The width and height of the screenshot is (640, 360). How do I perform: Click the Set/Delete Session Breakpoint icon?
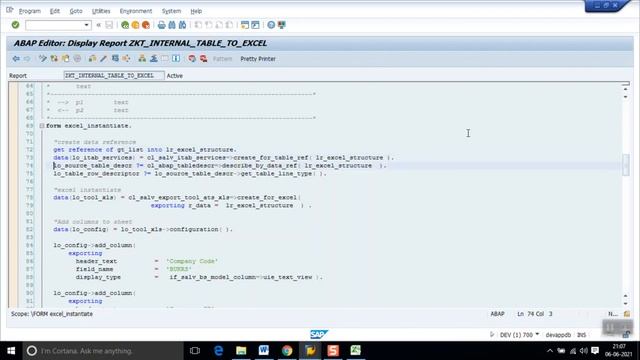tap(192, 59)
